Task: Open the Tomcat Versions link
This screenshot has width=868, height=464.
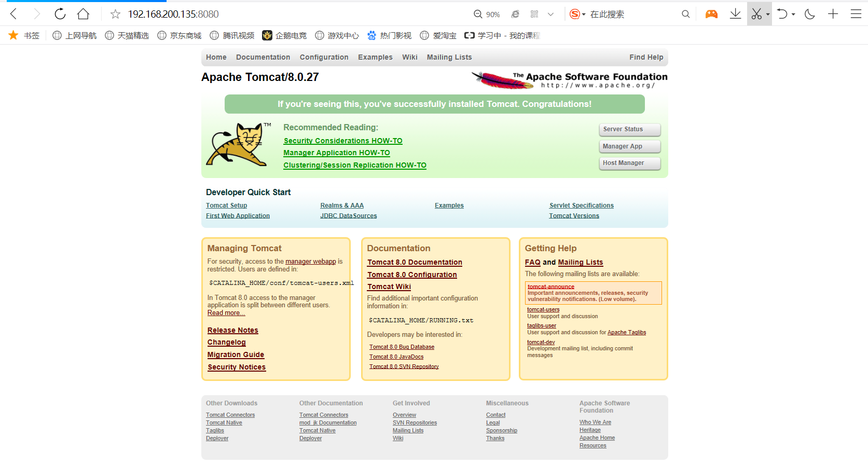Action: pos(574,216)
